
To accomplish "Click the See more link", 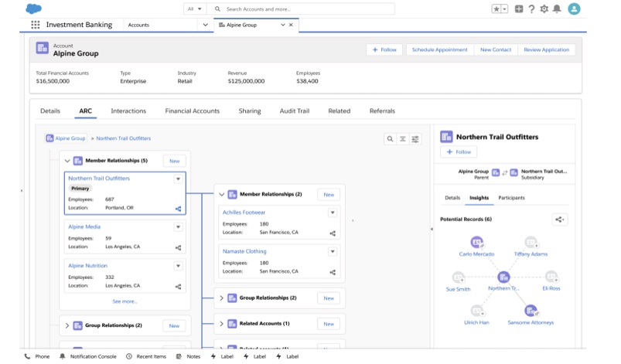I will click(125, 301).
